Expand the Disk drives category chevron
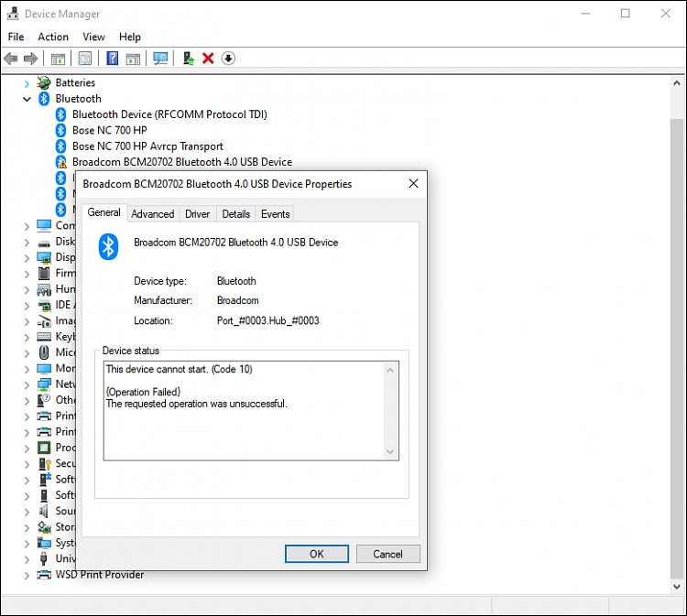The width and height of the screenshot is (687, 616). point(27,243)
